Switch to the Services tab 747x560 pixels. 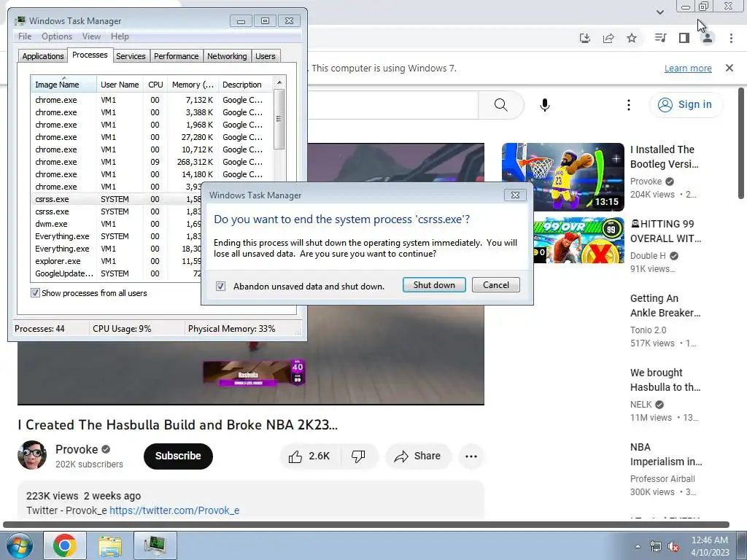tap(131, 56)
